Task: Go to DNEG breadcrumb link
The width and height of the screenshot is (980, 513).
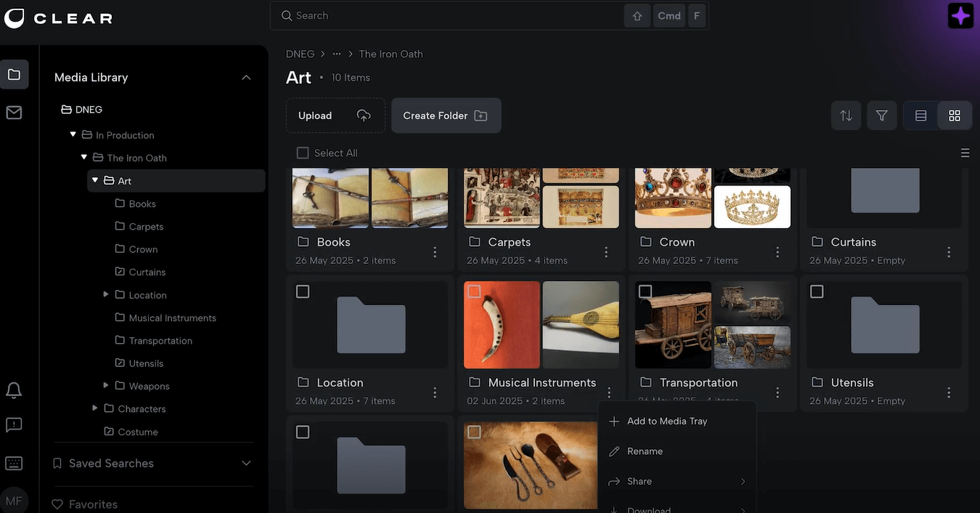Action: (300, 54)
